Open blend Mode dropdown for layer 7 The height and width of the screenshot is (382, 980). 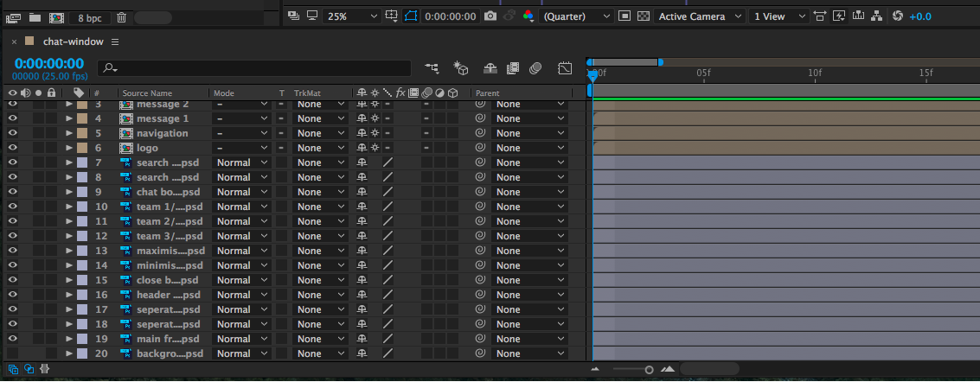(241, 162)
